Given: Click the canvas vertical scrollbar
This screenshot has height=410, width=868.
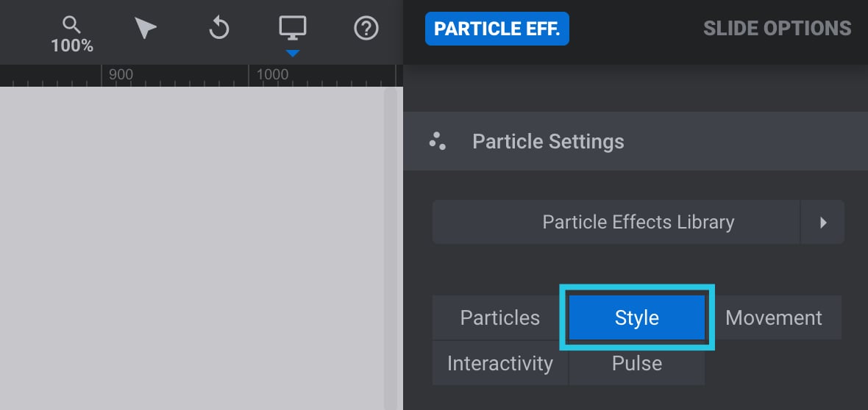Looking at the screenshot, I should (391, 248).
